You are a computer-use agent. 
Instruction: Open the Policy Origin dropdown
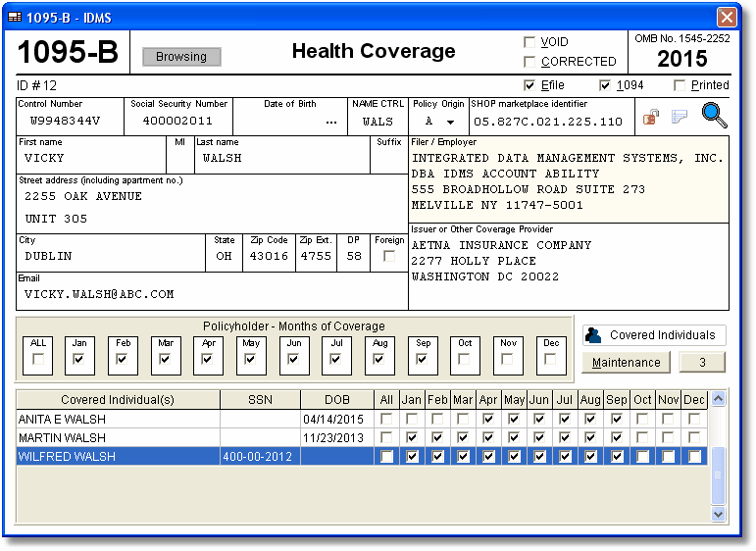point(450,122)
